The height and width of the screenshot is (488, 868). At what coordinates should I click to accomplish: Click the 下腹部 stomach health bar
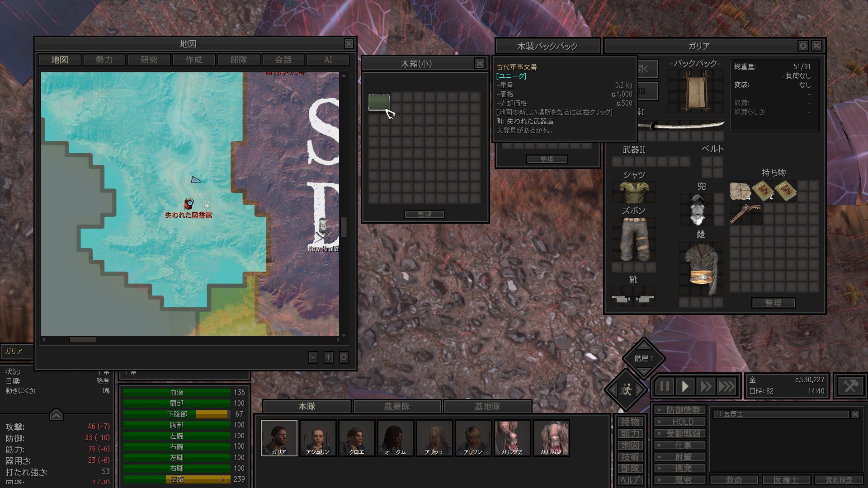coord(177,414)
